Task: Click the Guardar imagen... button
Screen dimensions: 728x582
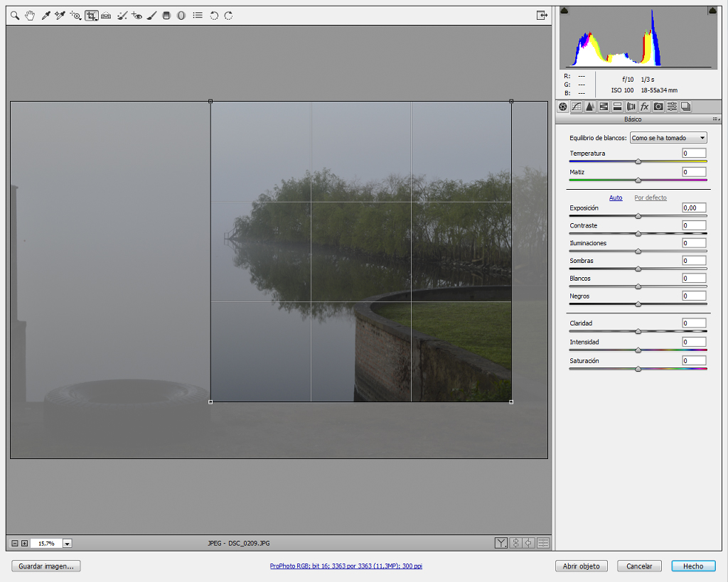Action: coord(46,566)
